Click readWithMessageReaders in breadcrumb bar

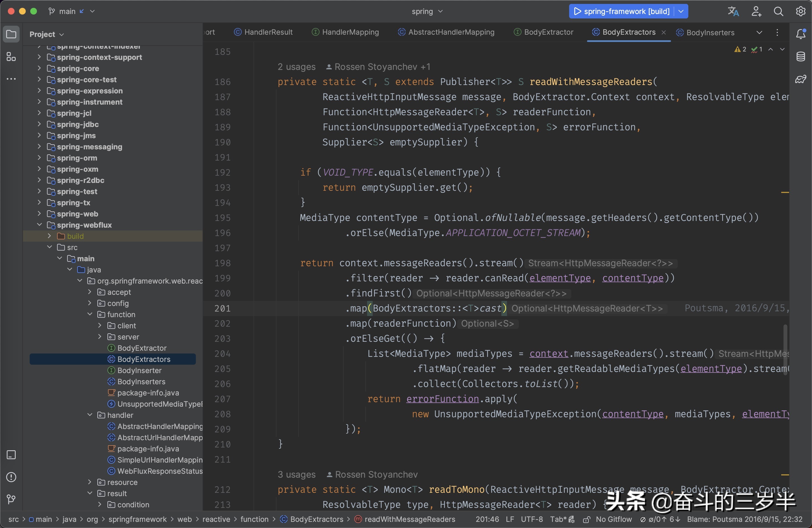click(405, 519)
